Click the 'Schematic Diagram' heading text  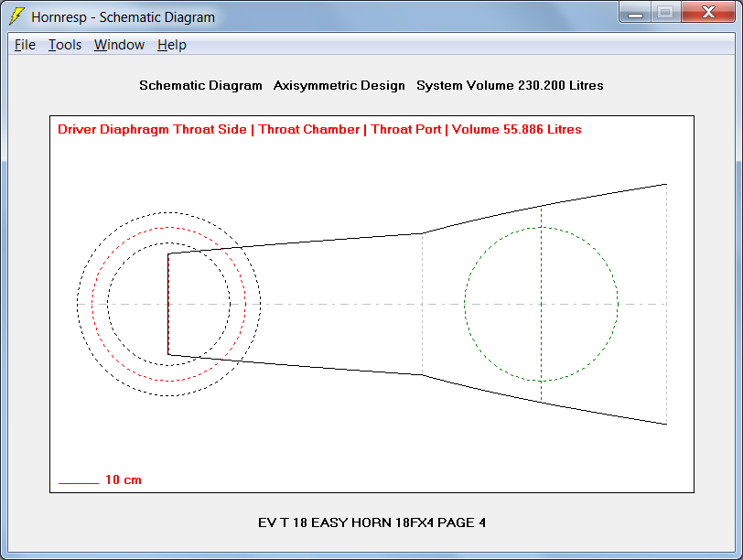200,85
